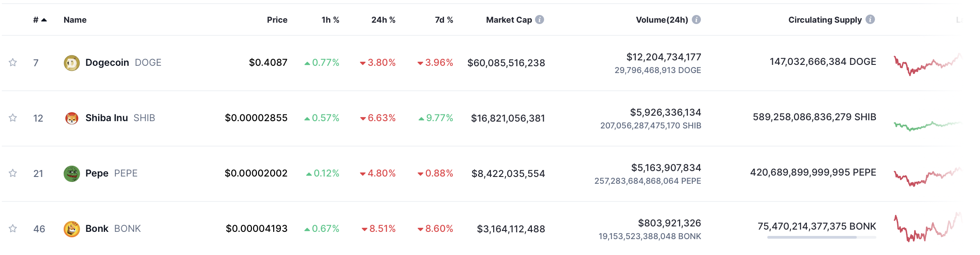Screen dimensions: 980x255
Task: Click the Dogecoin coin logo
Action: coord(71,63)
